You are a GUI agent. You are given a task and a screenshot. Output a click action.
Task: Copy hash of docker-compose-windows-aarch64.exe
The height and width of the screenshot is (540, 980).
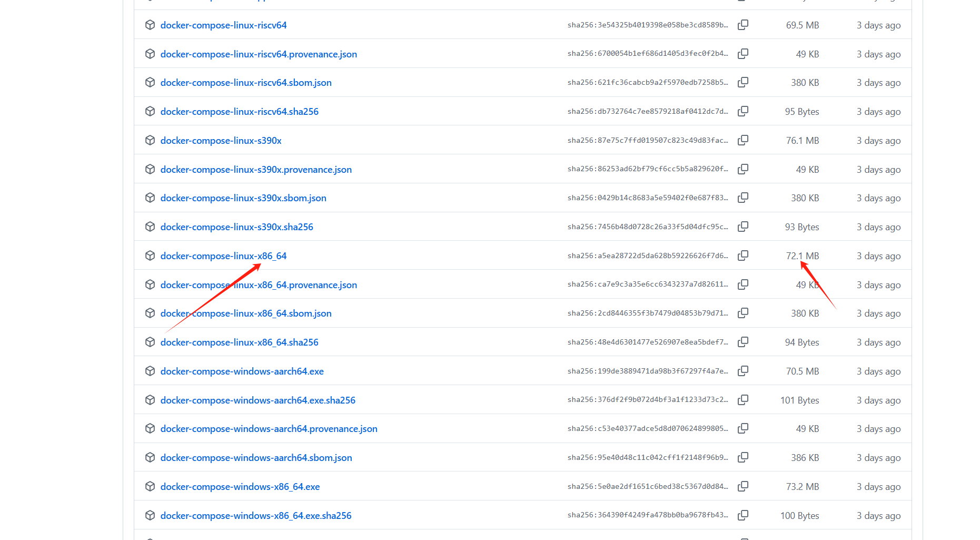point(743,371)
